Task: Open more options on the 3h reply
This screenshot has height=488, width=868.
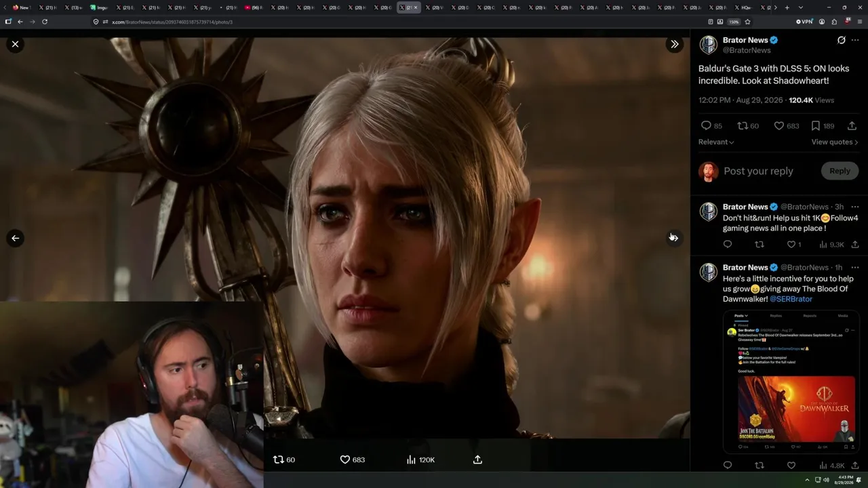Action: point(854,207)
